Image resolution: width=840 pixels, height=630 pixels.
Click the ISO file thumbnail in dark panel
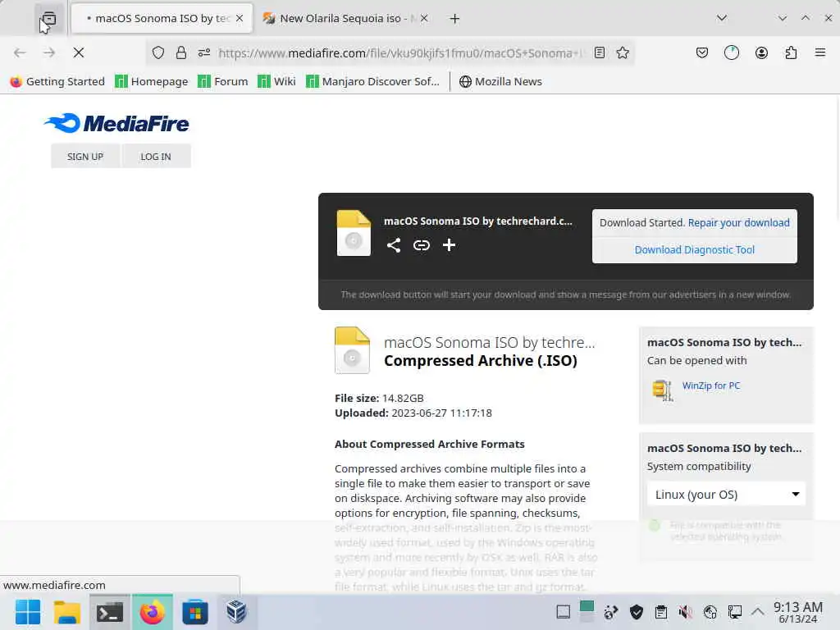click(354, 233)
